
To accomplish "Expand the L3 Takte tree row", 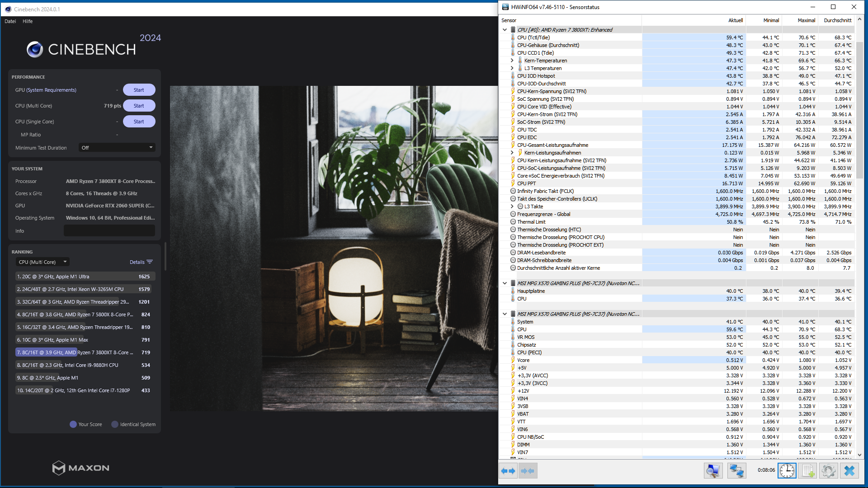I will (512, 206).
